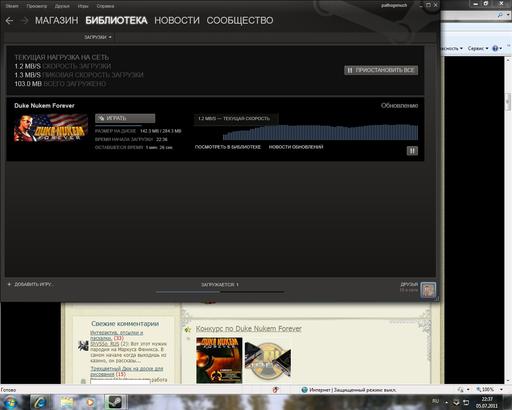This screenshot has height=410, width=512.
Task: Click the plus icon to add a game
Action: click(x=9, y=284)
